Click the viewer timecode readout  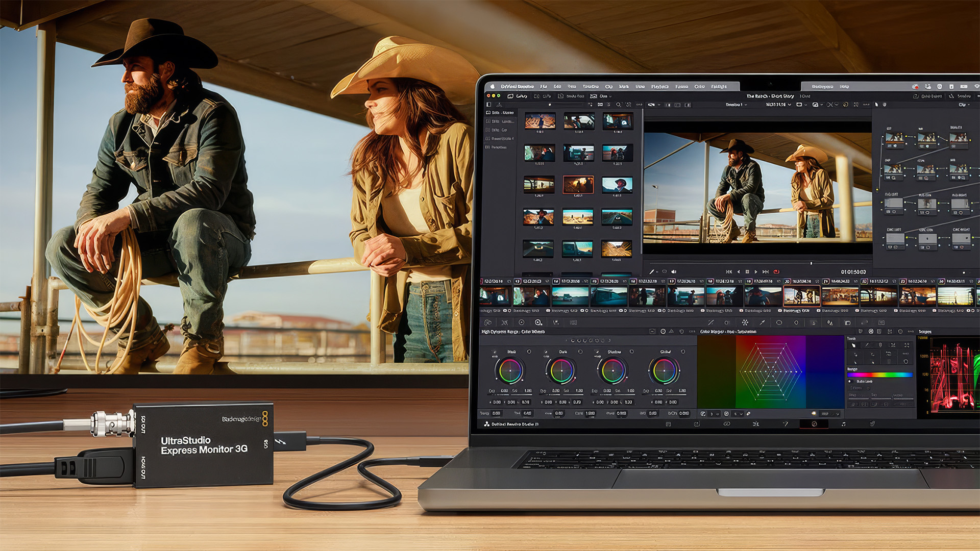click(853, 272)
